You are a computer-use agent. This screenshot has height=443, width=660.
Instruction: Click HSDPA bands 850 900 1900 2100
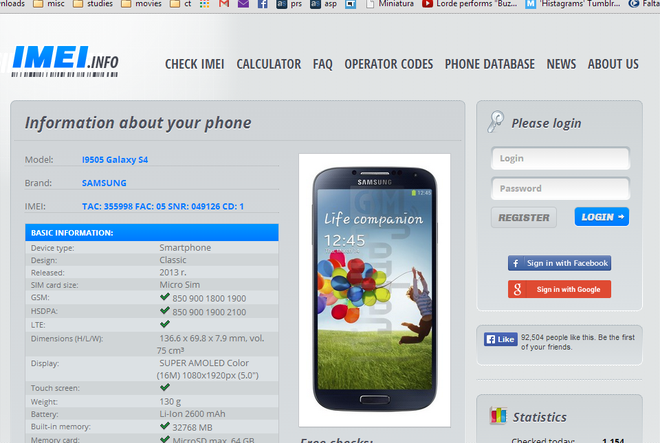coord(209,312)
